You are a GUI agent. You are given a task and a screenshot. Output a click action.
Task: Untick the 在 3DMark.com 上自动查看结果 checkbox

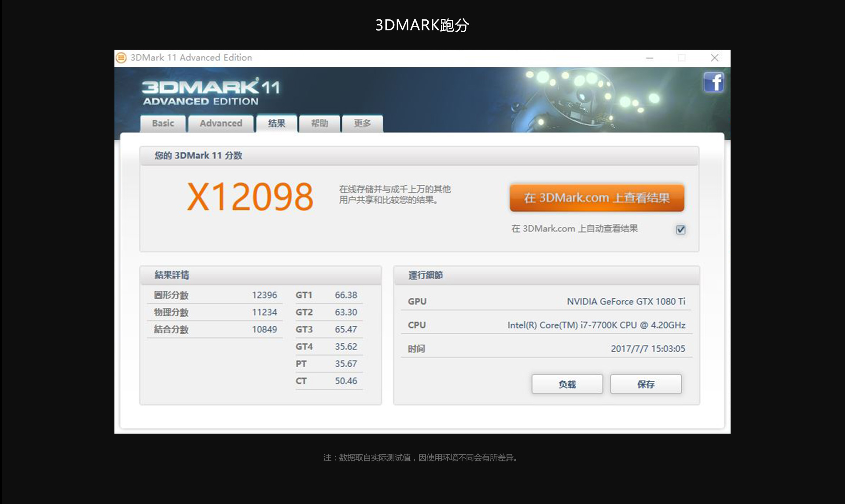click(680, 230)
